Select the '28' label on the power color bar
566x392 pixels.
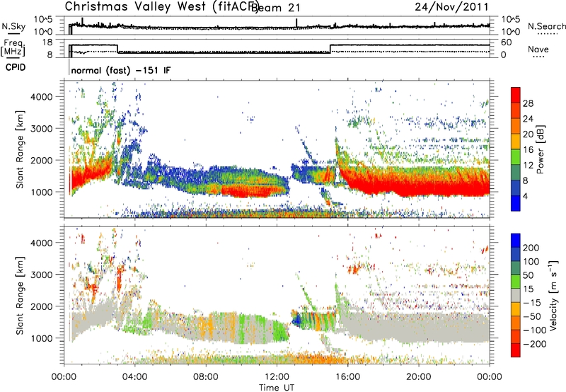point(528,103)
